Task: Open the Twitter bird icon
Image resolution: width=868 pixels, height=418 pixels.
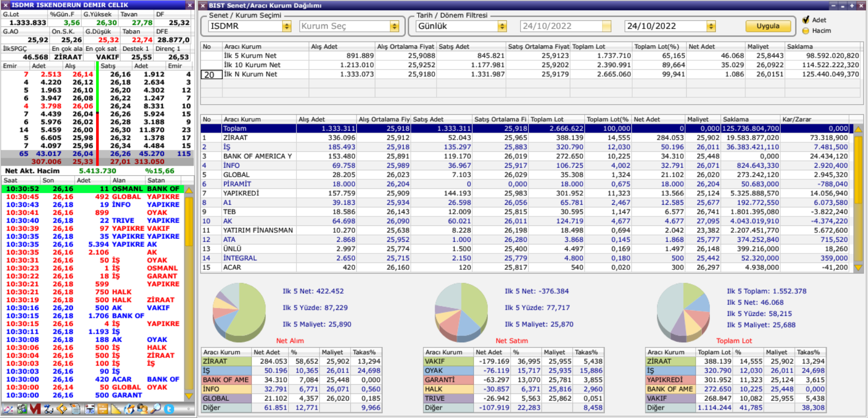Action: [169, 409]
